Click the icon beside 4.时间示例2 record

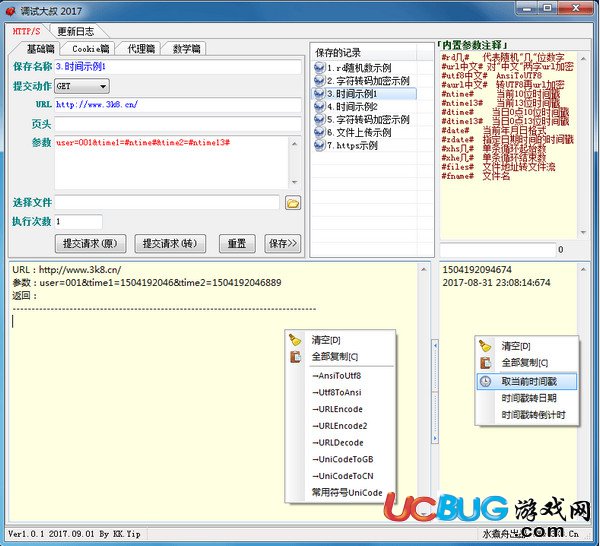tap(319, 107)
